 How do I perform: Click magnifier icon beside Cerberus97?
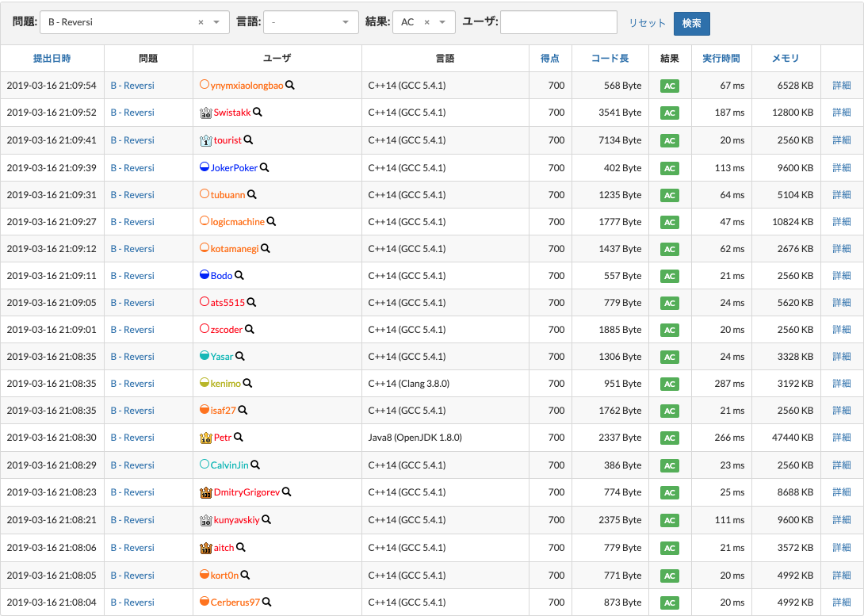[x=266, y=603]
